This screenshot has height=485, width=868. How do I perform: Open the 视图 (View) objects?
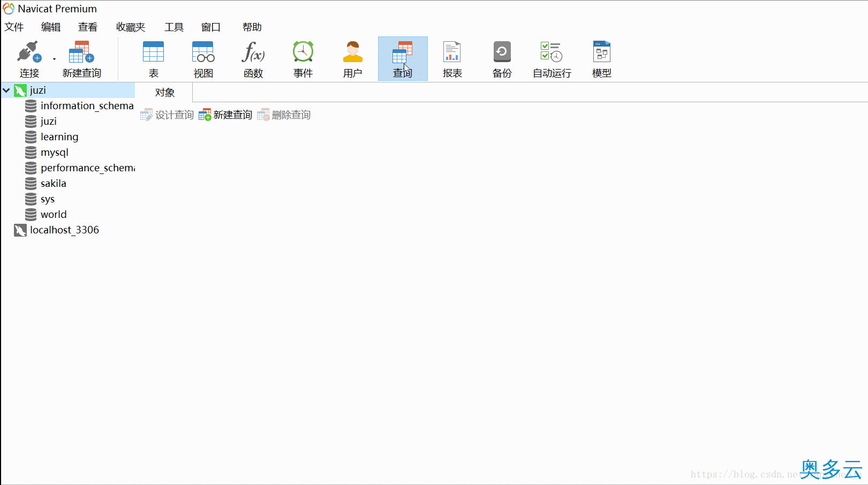[x=203, y=59]
